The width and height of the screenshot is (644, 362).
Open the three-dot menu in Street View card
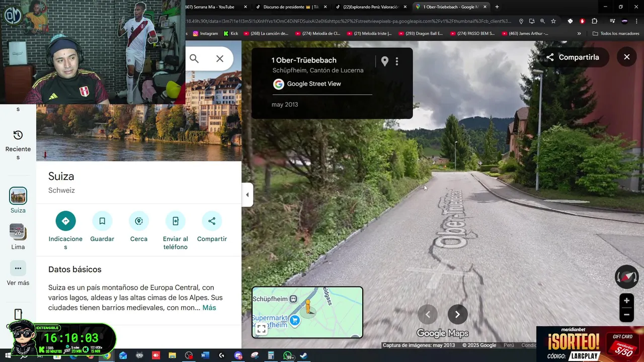pos(397,61)
